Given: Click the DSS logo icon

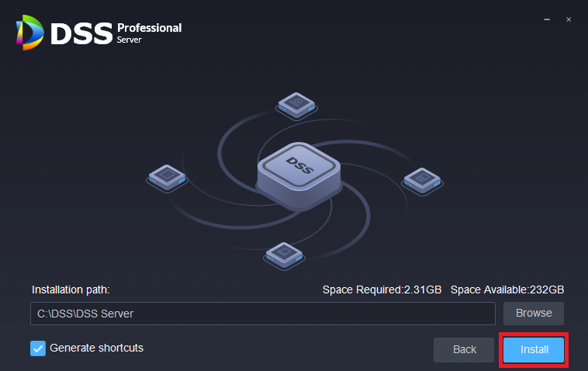Looking at the screenshot, I should (x=29, y=33).
